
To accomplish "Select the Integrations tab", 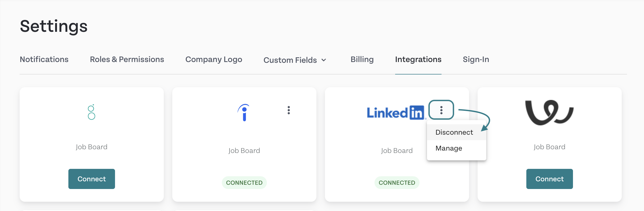I will (x=418, y=59).
